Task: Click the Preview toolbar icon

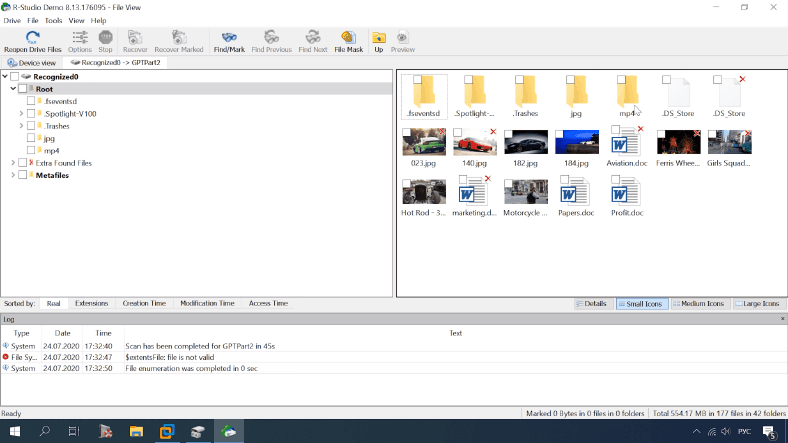Action: coord(403,41)
